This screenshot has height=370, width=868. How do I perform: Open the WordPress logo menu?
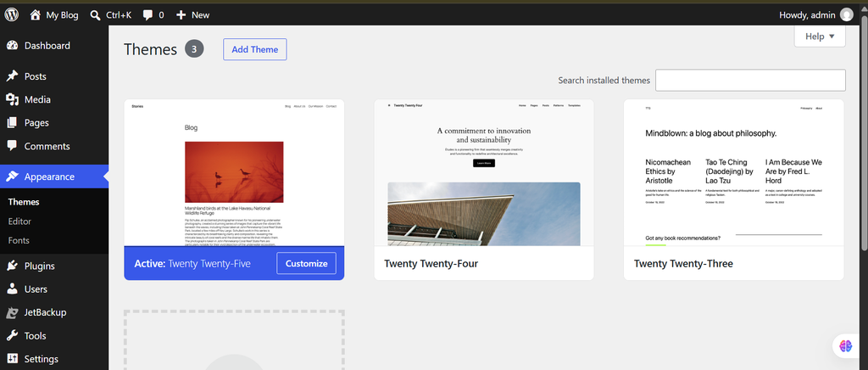(x=12, y=15)
